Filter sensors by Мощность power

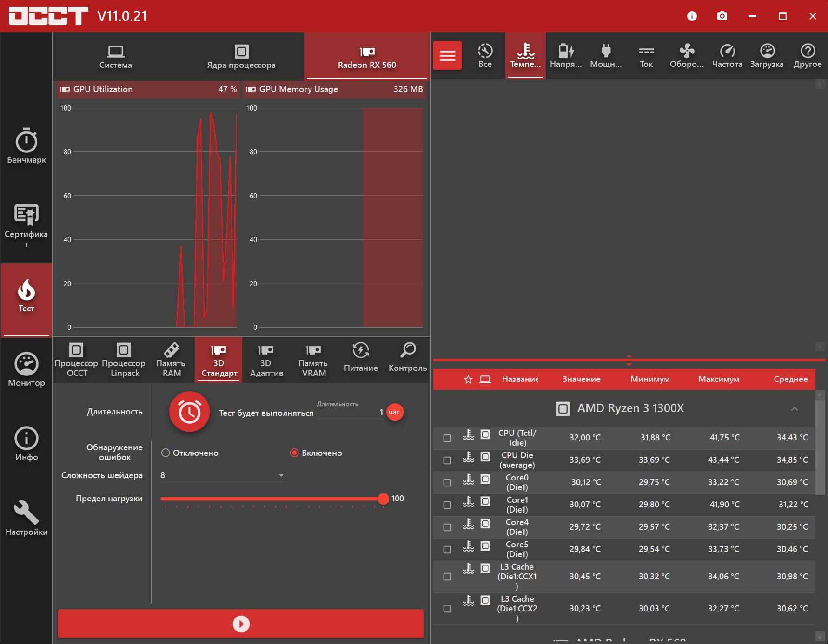pyautogui.click(x=606, y=55)
